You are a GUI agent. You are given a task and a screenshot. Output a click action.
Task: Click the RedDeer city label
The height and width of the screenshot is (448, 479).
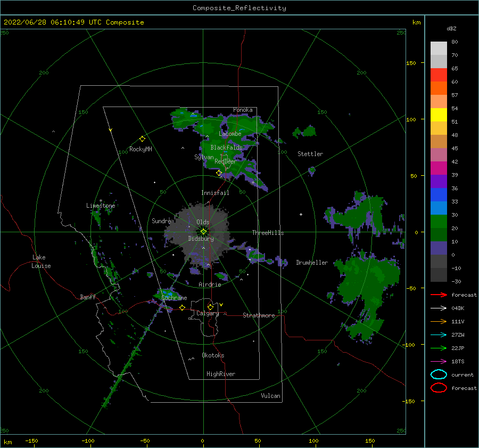click(226, 161)
